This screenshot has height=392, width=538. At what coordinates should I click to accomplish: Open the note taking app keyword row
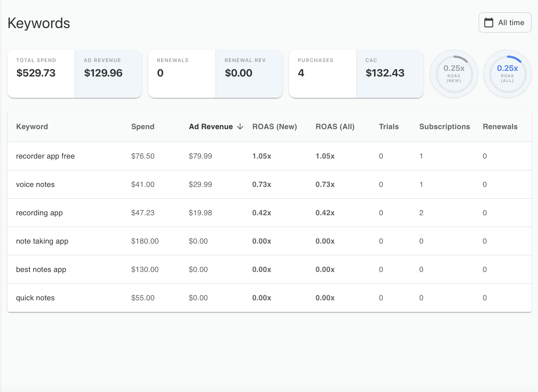tap(42, 241)
